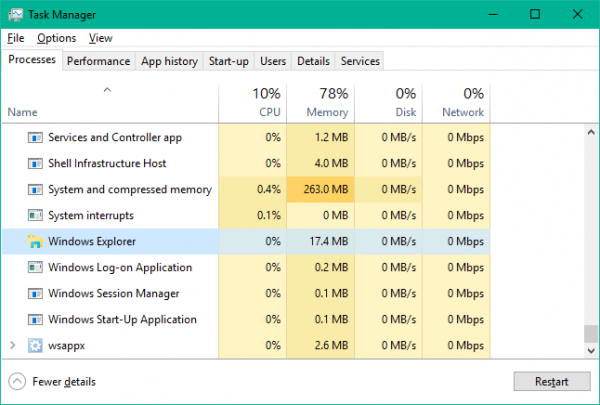Click the sort arrow above Name column
This screenshot has width=600, height=405.
tap(107, 92)
